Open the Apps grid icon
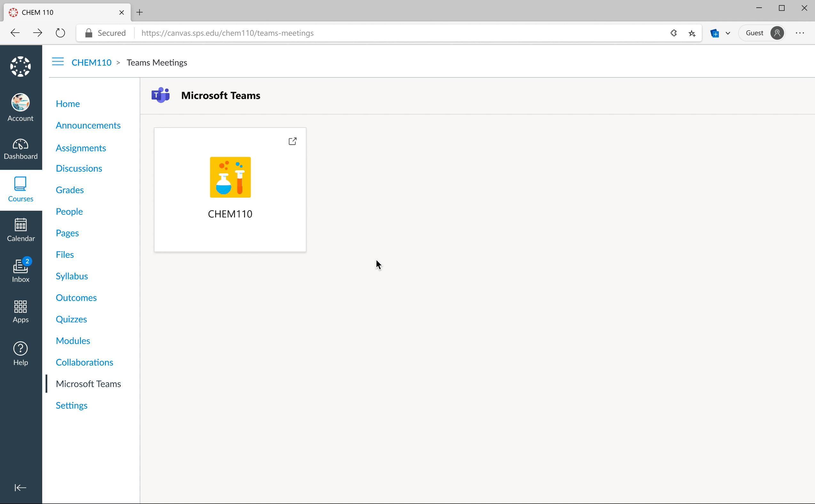This screenshot has width=815, height=504. [x=21, y=311]
